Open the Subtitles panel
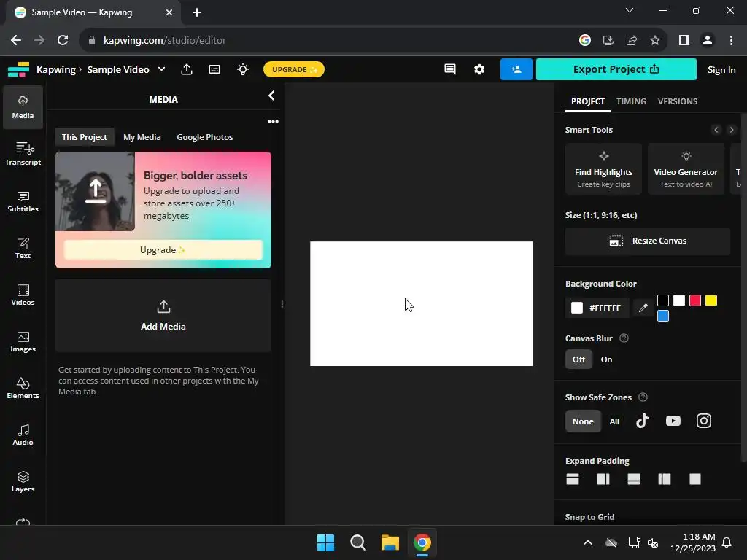The width and height of the screenshot is (747, 560). pos(23,201)
